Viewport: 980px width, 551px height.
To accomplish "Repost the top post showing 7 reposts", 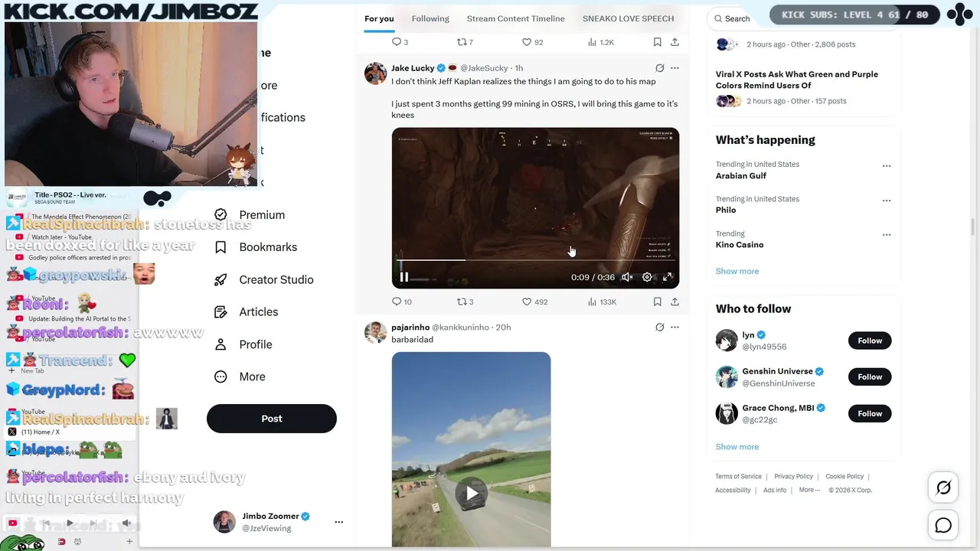I will 465,42.
